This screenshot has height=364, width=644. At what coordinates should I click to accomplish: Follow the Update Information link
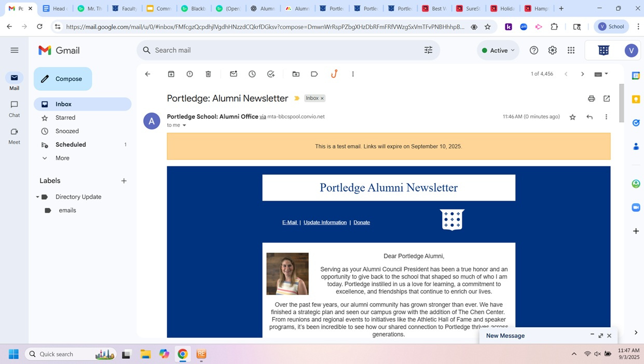point(325,222)
